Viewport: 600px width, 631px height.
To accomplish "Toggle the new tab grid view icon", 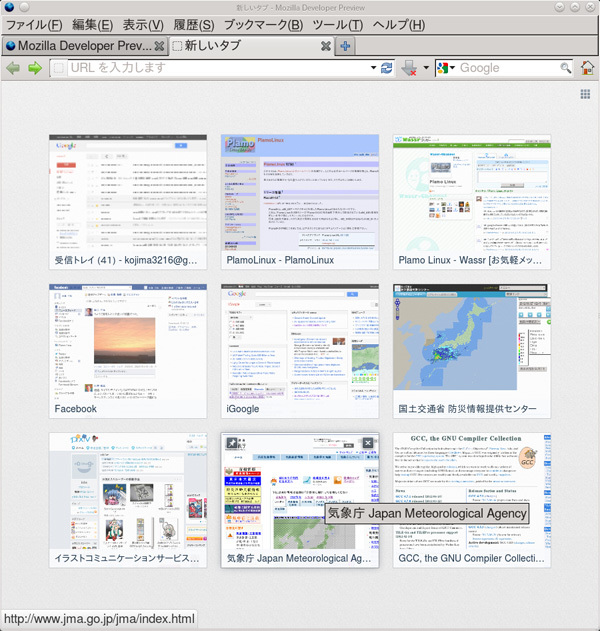I will (x=585, y=94).
